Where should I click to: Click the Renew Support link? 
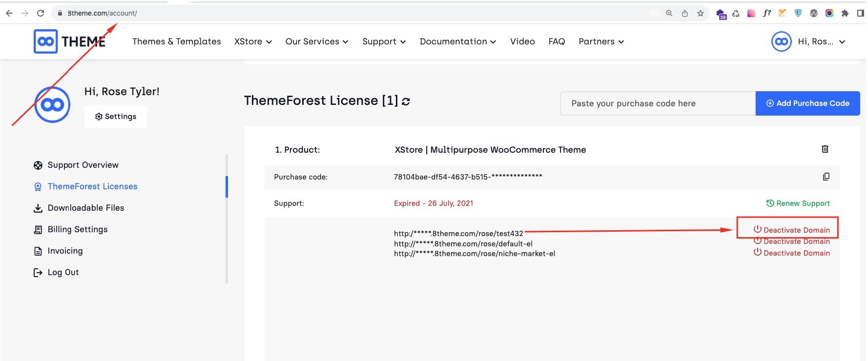click(x=798, y=203)
